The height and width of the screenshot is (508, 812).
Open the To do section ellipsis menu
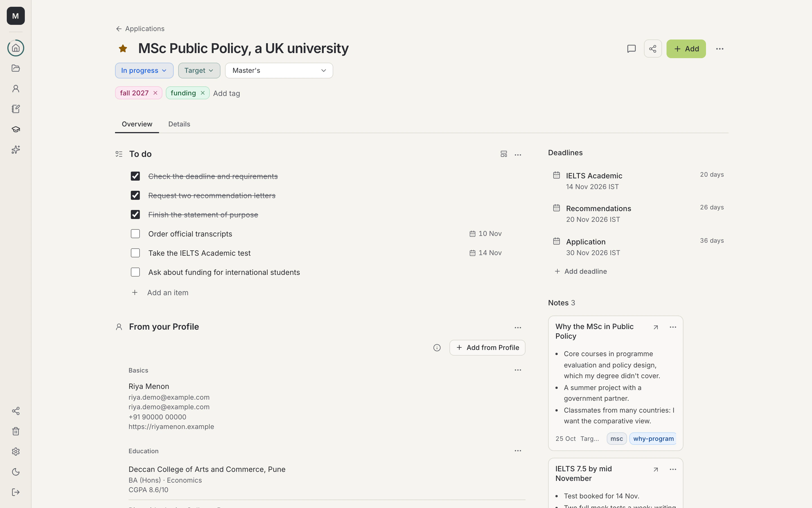(518, 155)
